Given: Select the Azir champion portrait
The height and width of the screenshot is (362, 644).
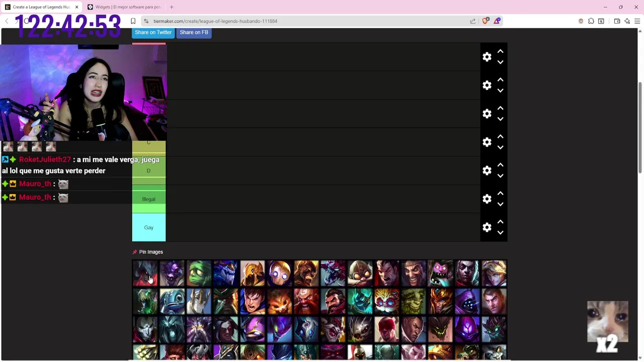Looking at the screenshot, I should 253,273.
